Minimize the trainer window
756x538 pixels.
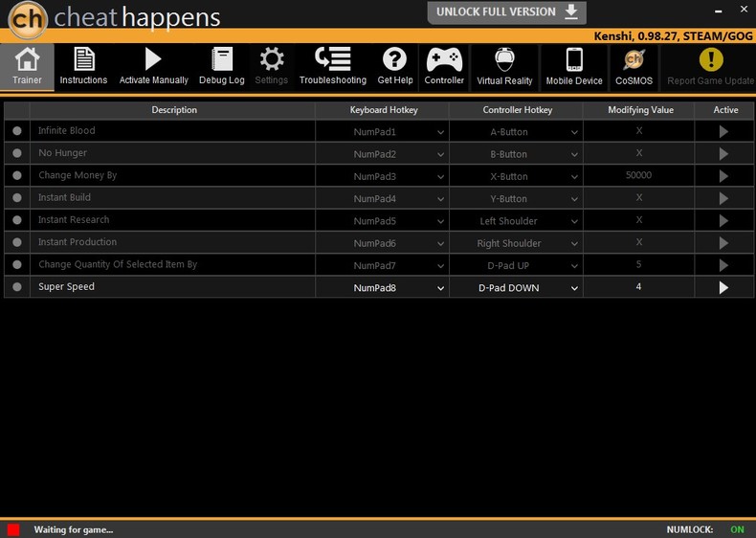click(x=719, y=11)
